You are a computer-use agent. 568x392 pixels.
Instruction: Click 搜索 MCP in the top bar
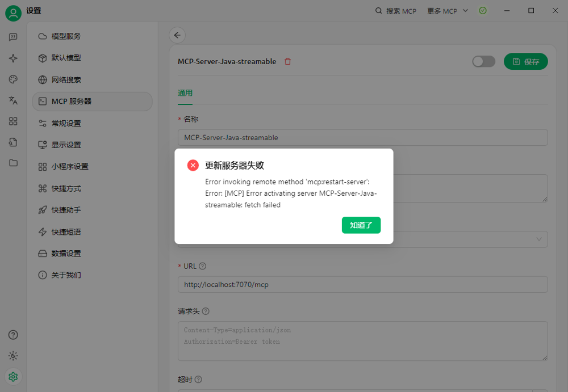pyautogui.click(x=396, y=11)
